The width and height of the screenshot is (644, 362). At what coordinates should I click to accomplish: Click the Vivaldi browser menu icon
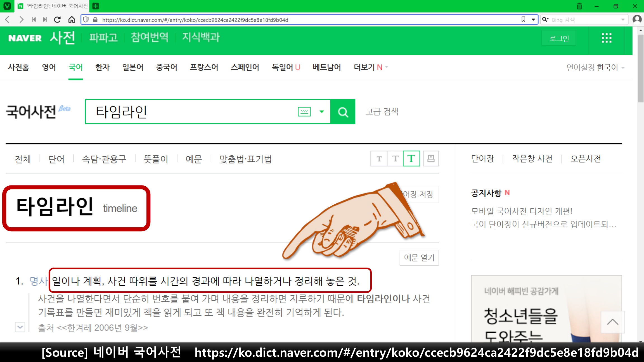click(x=7, y=6)
